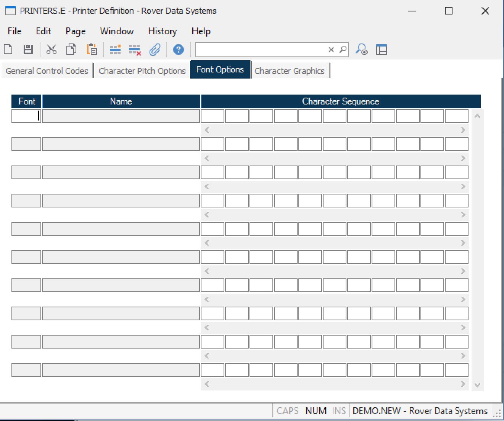Switch to the Character Pitch Options tab
Image resolution: width=504 pixels, height=421 pixels.
(142, 71)
